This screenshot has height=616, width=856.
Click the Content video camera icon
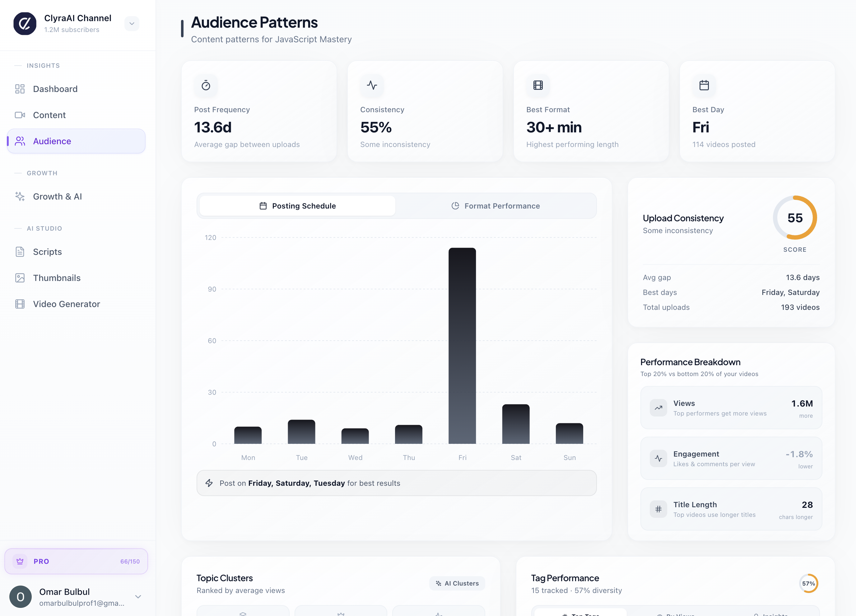(x=20, y=115)
